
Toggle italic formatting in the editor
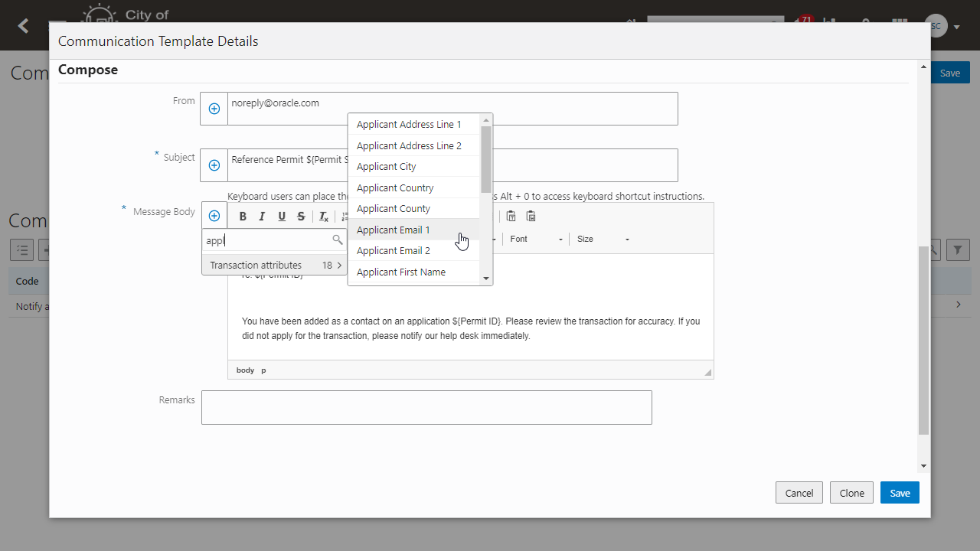[x=262, y=217]
